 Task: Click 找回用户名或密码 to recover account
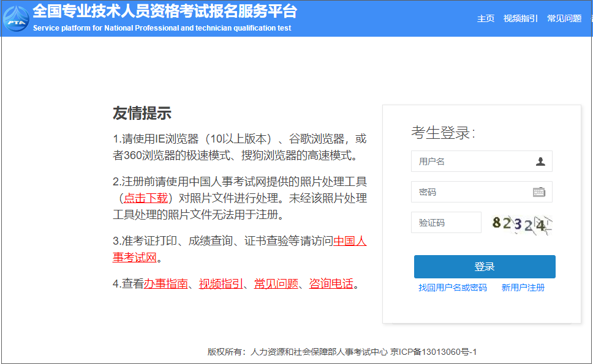pos(452,288)
